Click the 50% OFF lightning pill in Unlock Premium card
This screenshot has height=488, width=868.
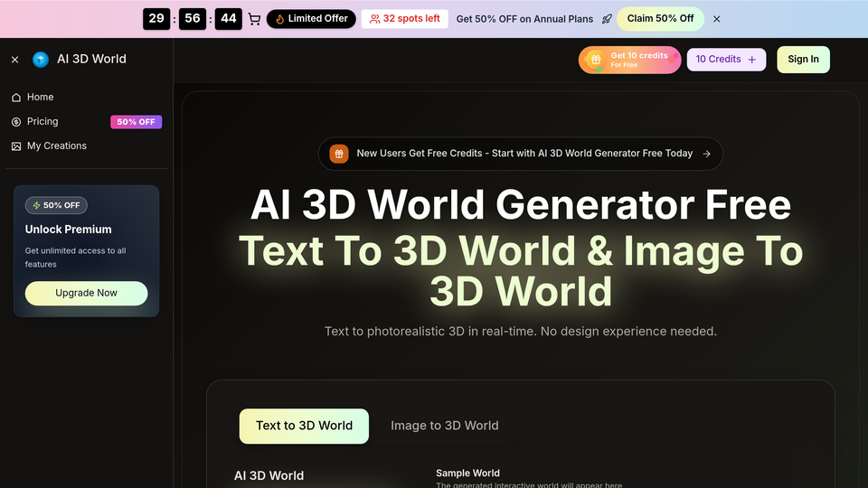coord(56,205)
